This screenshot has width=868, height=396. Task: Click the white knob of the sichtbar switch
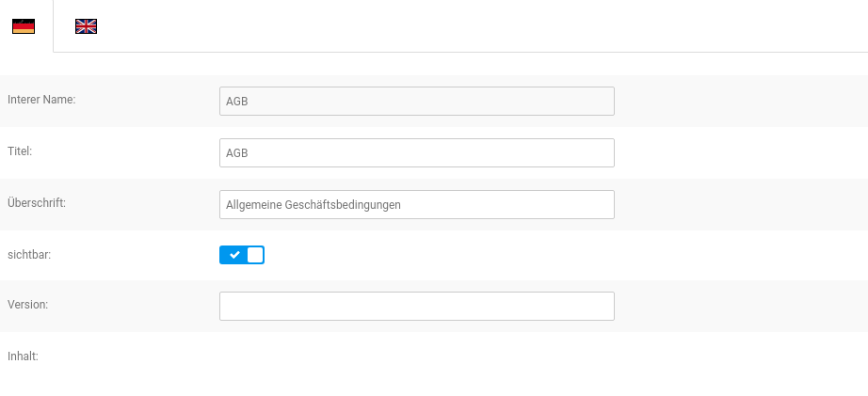(255, 255)
